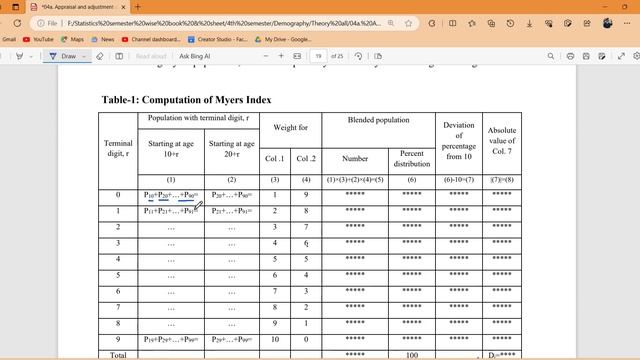Viewport: 640px width, 360px height.
Task: Open My Drive - Google bookmark
Action: click(x=283, y=39)
